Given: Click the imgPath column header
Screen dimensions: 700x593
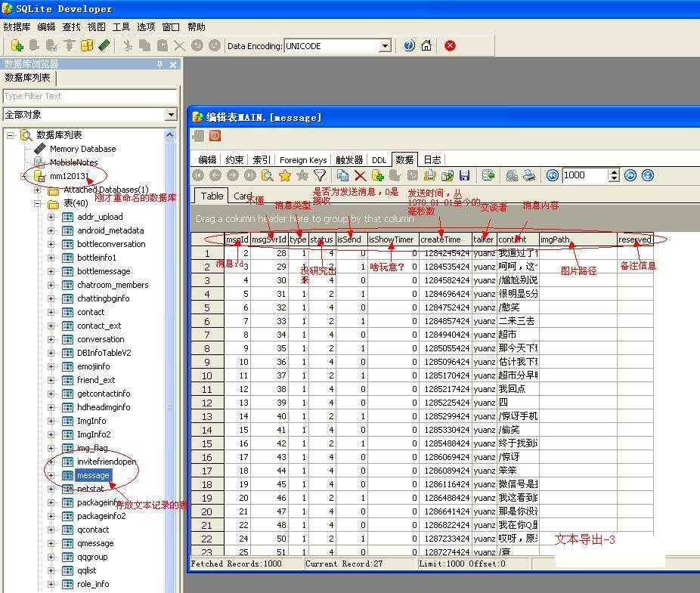Looking at the screenshot, I should (x=578, y=239).
